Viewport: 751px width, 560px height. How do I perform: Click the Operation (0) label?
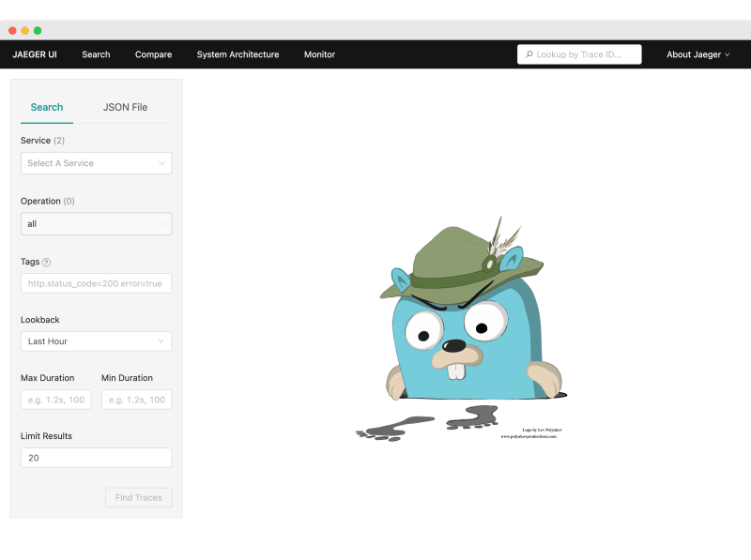pos(48,201)
